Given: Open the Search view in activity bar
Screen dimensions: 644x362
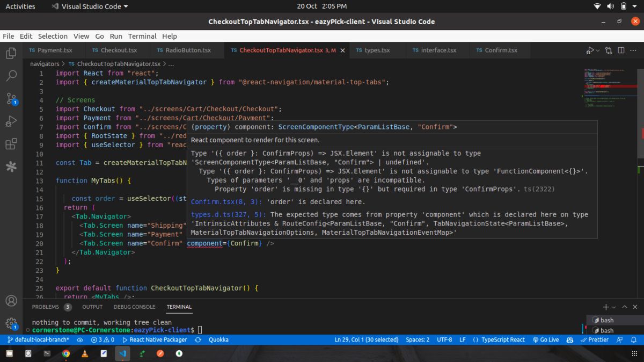Looking at the screenshot, I should tap(11, 76).
